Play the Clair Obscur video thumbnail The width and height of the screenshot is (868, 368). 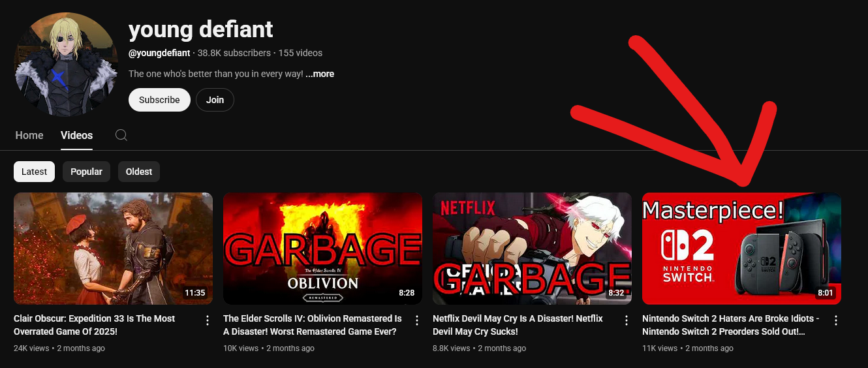click(x=113, y=249)
